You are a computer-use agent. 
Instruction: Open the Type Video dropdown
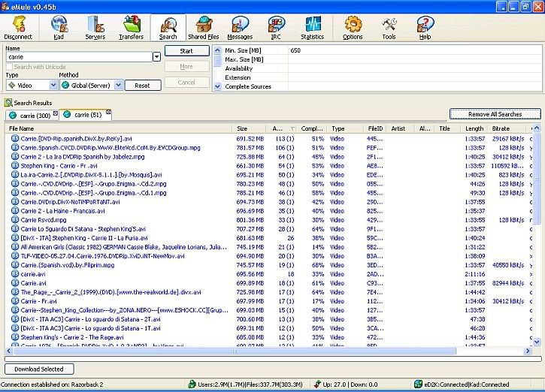(53, 85)
